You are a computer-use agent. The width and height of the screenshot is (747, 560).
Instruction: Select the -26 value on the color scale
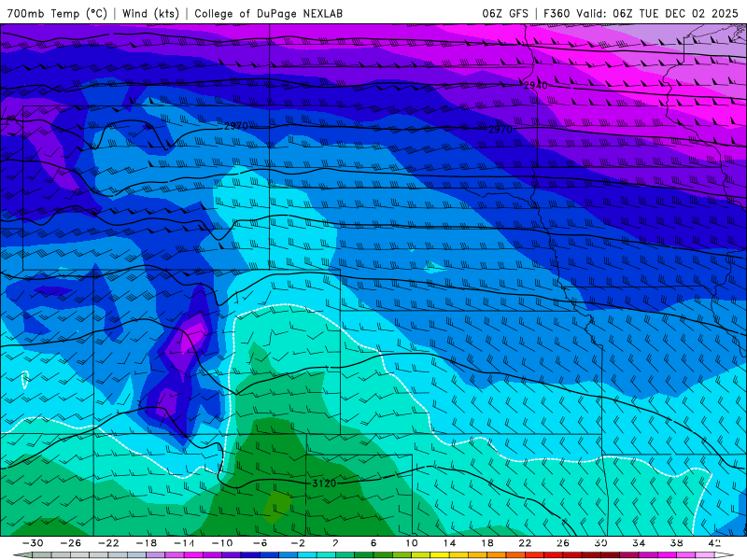[71, 543]
